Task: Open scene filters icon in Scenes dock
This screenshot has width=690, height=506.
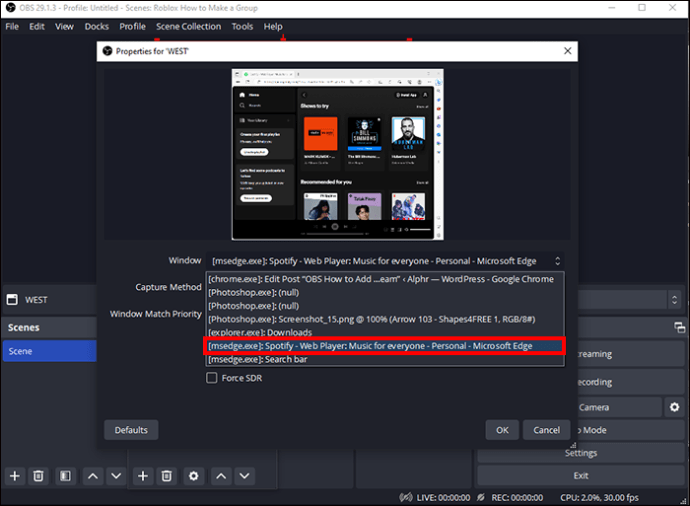Action: click(x=65, y=476)
